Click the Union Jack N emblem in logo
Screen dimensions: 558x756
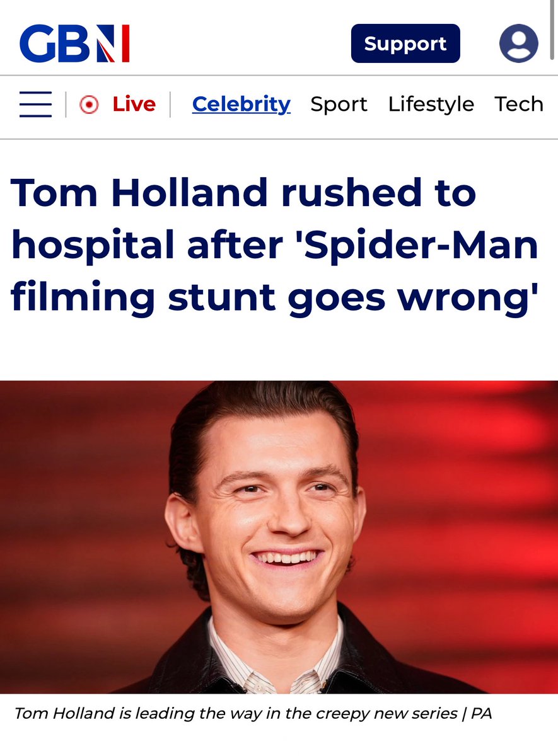(x=112, y=43)
